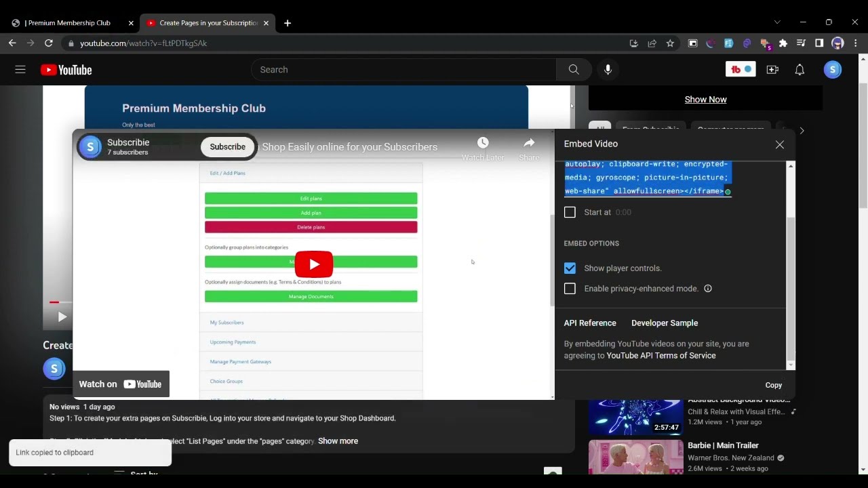Reload the current page
Screen dimensions: 868x488
(48, 43)
